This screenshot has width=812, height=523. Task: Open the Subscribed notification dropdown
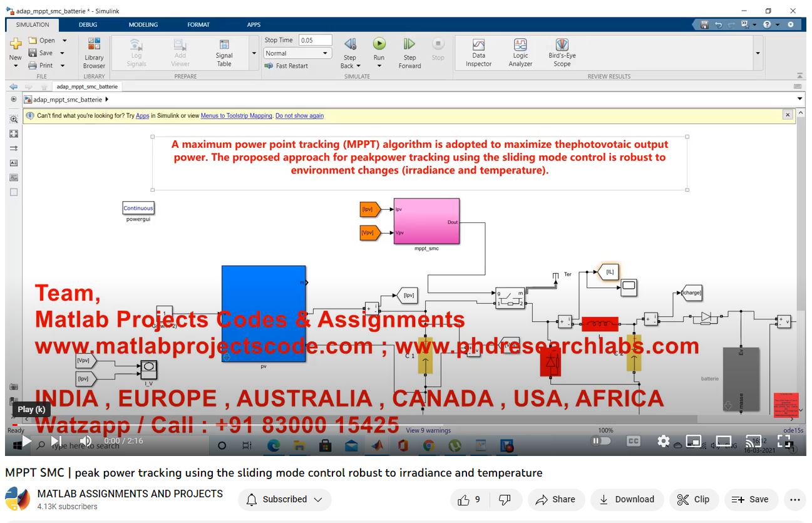pyautogui.click(x=285, y=499)
